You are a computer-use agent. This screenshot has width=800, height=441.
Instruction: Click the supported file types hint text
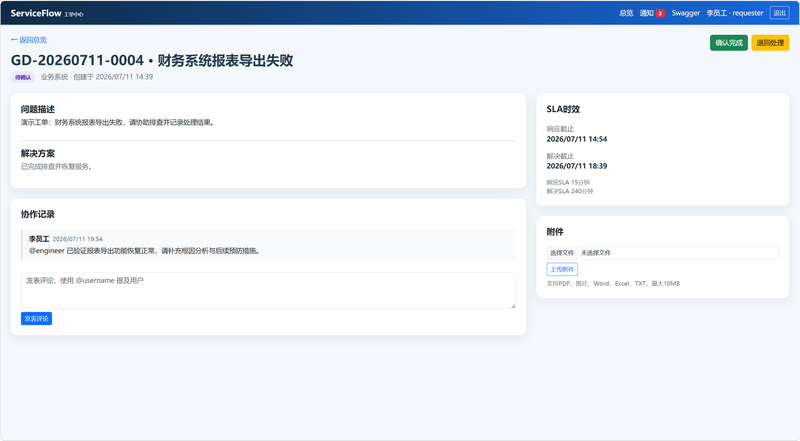(613, 283)
